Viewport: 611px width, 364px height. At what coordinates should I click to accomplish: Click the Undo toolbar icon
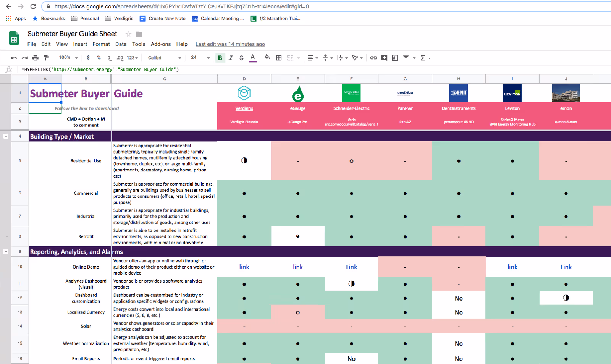14,58
